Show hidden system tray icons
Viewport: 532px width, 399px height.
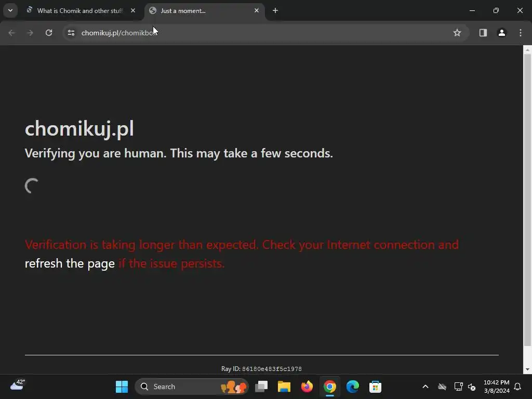[425, 387]
